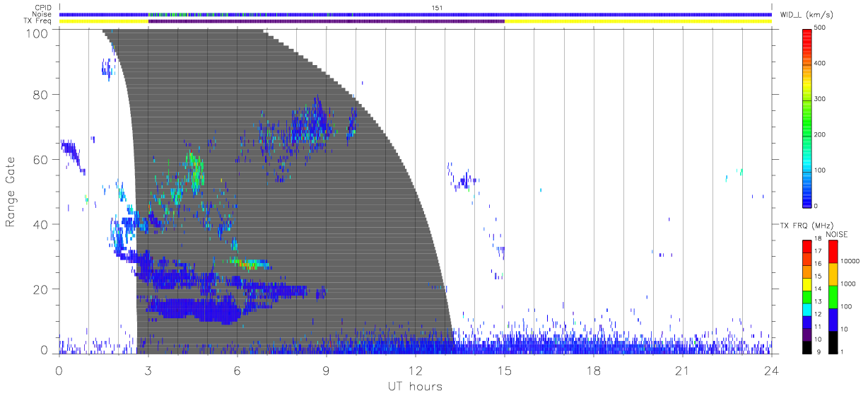Click the CPID label at top left

coord(43,8)
